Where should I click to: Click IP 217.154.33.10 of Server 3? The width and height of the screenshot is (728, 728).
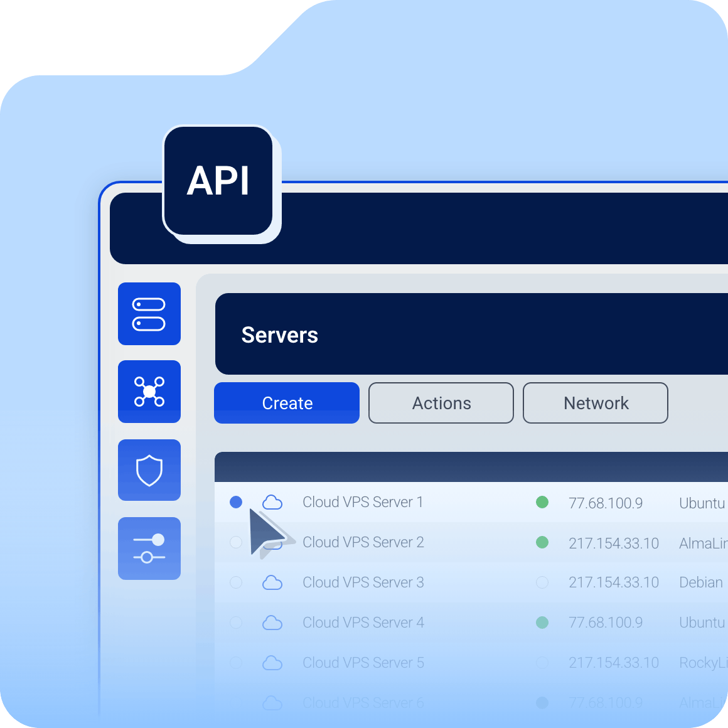[614, 582]
